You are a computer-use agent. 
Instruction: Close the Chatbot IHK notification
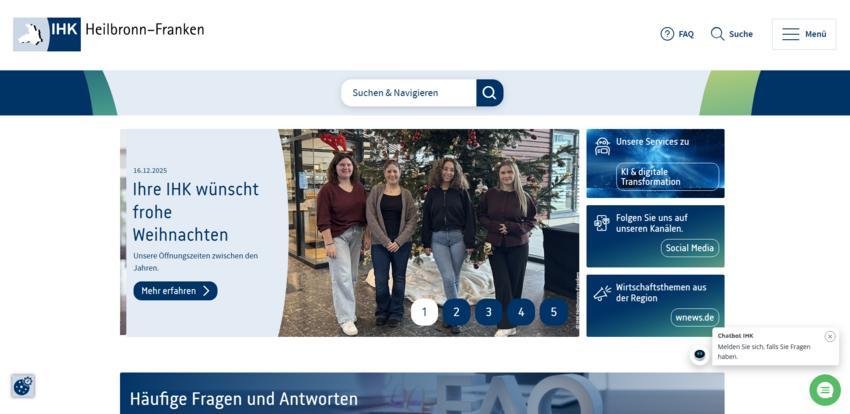(x=830, y=336)
